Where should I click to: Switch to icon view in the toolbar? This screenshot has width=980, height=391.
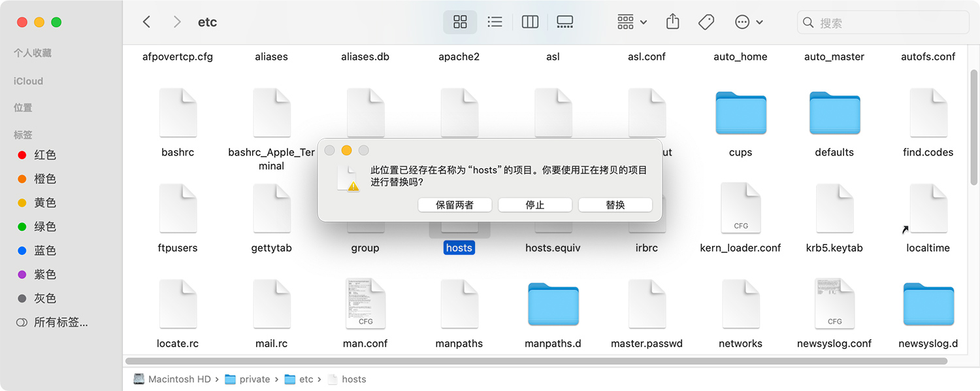(460, 22)
